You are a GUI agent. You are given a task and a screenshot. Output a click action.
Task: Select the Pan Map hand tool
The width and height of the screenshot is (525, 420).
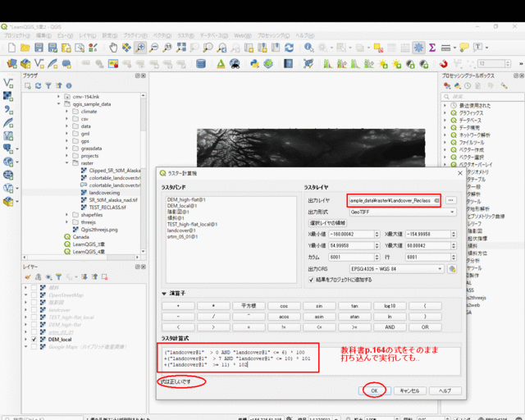pyautogui.click(x=113, y=48)
